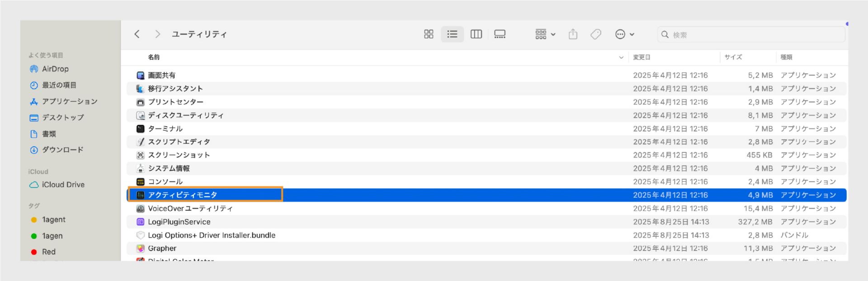Toggle list view mode button
Screen dimensions: 868x281
click(452, 34)
